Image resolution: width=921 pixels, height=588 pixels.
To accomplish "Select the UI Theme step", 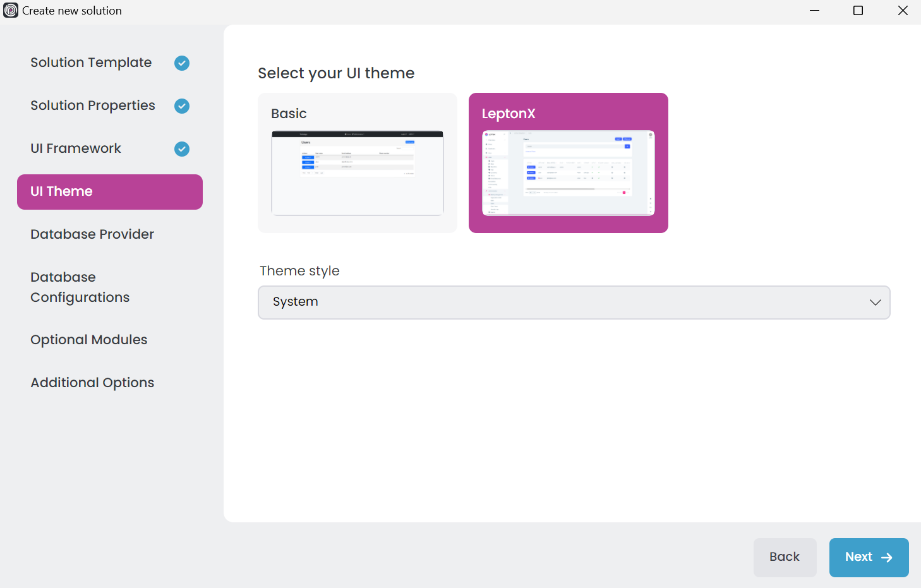I will [x=110, y=192].
